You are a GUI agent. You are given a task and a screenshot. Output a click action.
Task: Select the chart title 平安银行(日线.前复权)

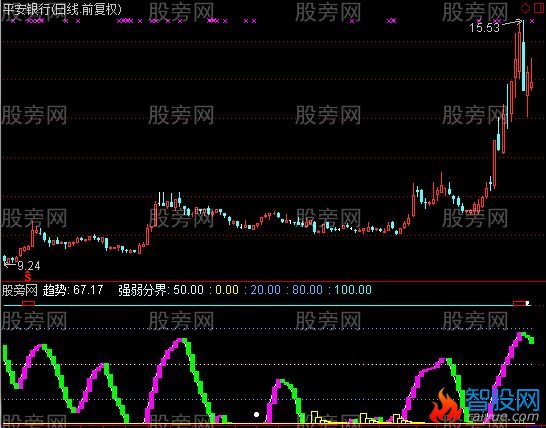tap(62, 9)
